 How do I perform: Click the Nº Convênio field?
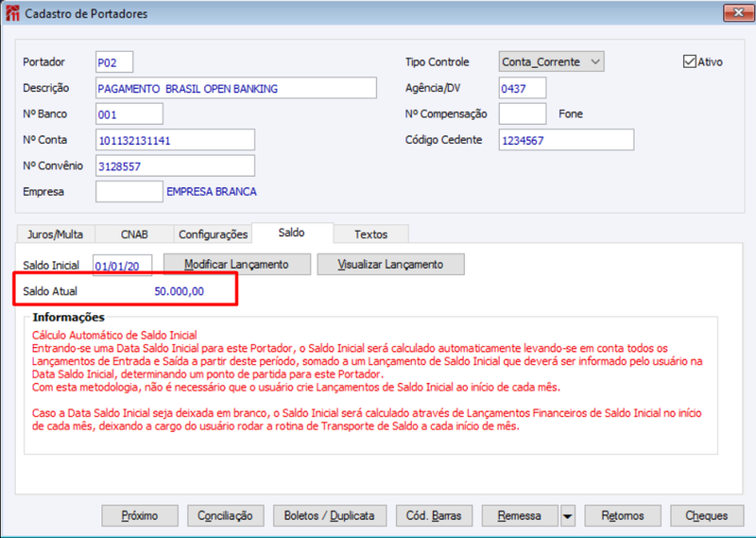click(x=175, y=166)
